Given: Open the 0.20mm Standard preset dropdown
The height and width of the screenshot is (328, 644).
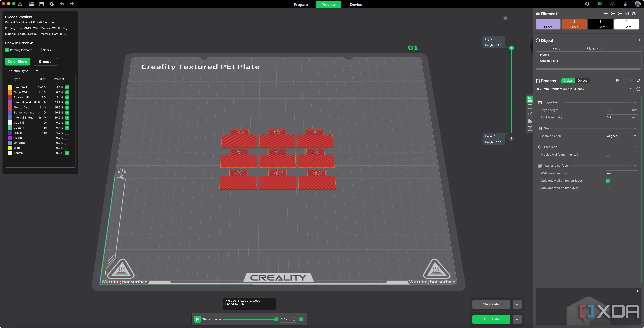Looking at the screenshot, I should 585,89.
